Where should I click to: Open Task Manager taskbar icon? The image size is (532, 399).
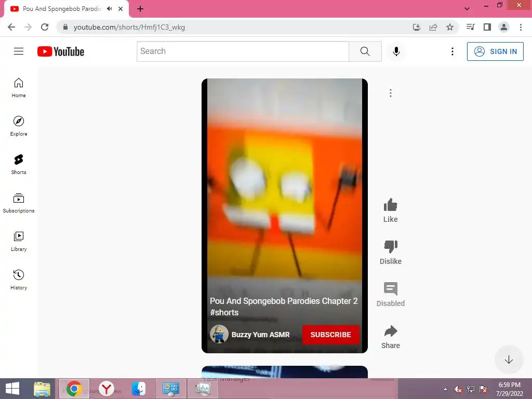pos(203,389)
